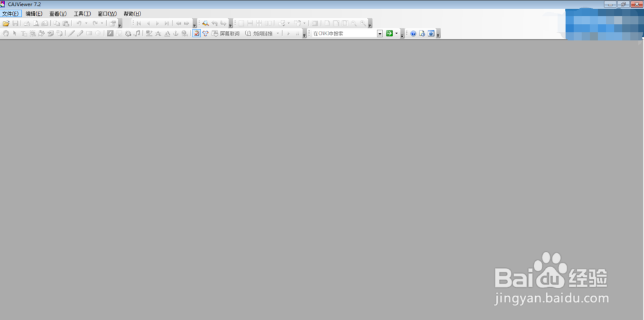Click the Back navigation arrow
The width and height of the screenshot is (644, 320).
click(x=178, y=23)
